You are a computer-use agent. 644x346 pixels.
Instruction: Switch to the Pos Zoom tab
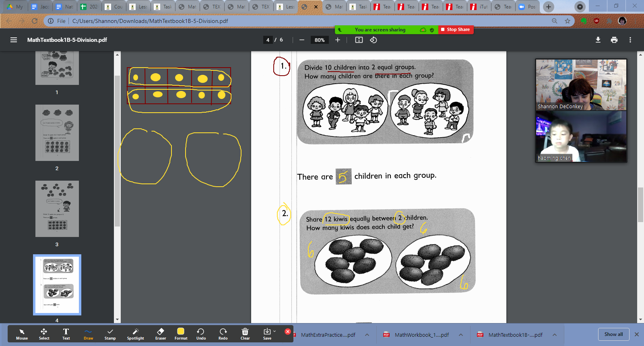click(x=527, y=7)
